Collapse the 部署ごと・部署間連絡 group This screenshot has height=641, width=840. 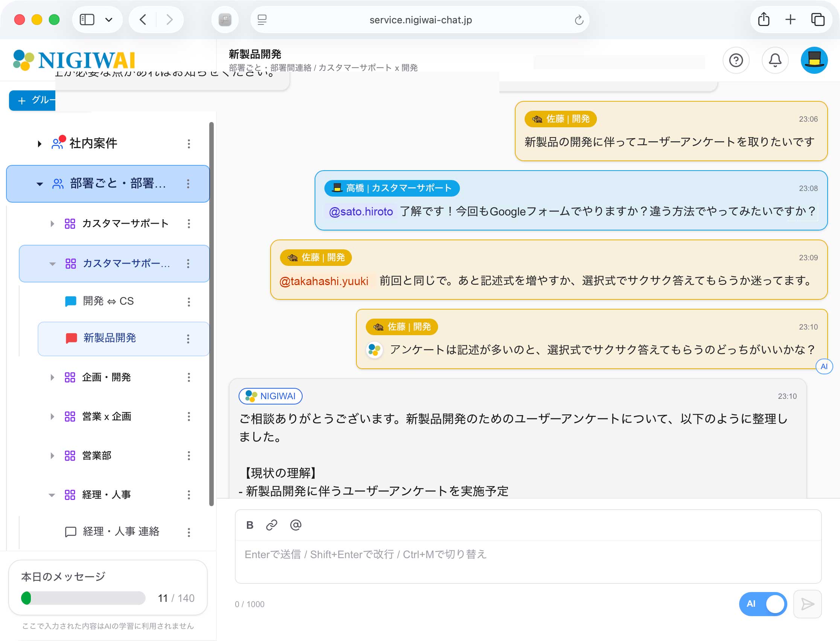(40, 184)
